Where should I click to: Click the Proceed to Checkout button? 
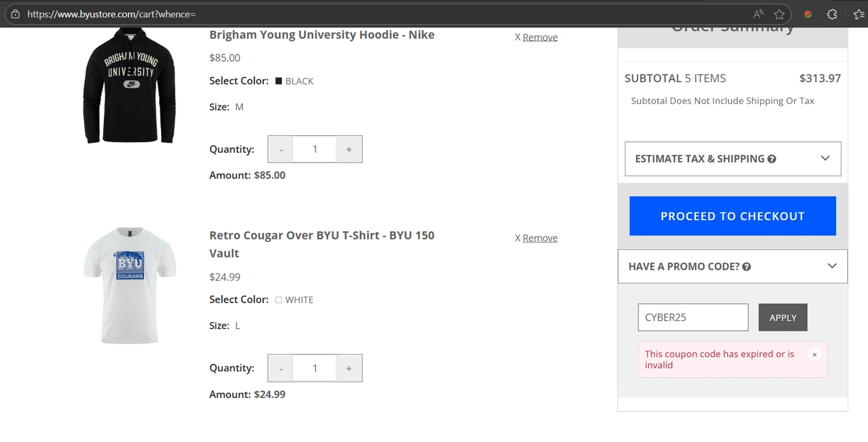733,216
